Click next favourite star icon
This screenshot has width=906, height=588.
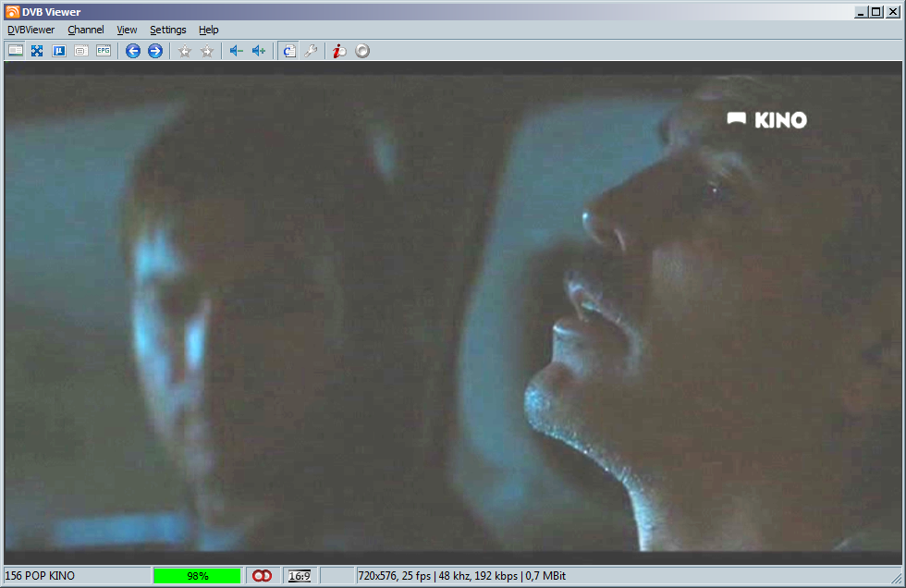click(207, 51)
